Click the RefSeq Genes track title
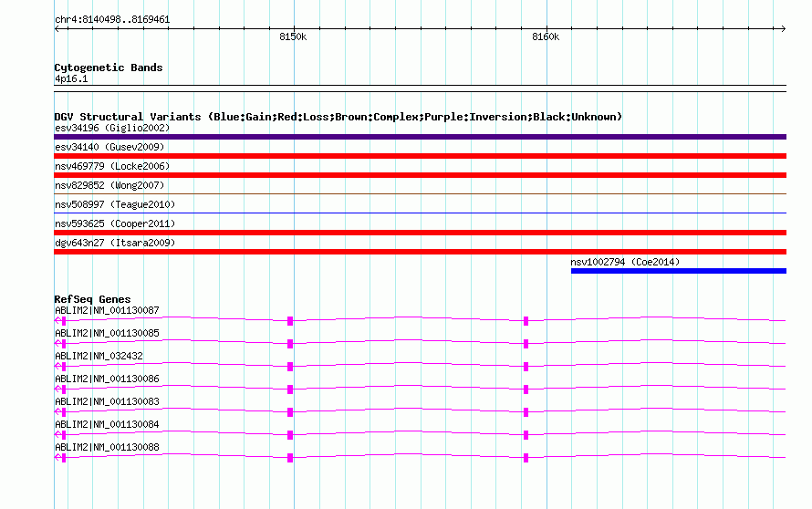Viewport: 812px width, 509px height. tap(93, 299)
